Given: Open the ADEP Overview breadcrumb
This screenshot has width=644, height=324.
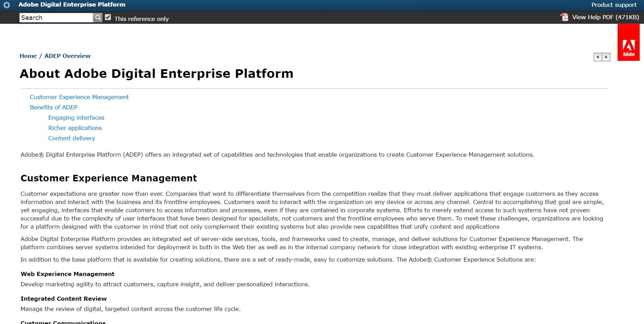Looking at the screenshot, I should click(x=67, y=56).
